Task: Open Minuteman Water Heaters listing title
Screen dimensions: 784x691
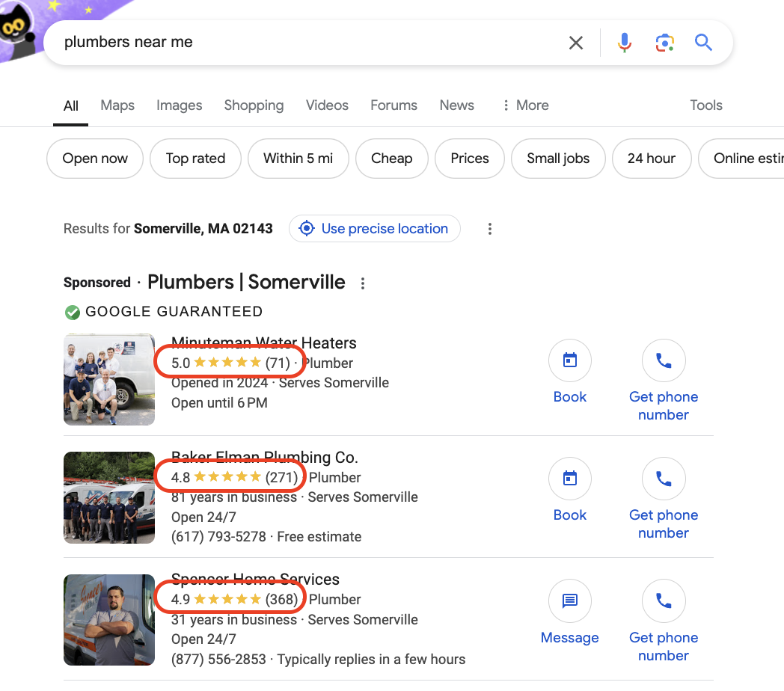Action: (x=263, y=343)
